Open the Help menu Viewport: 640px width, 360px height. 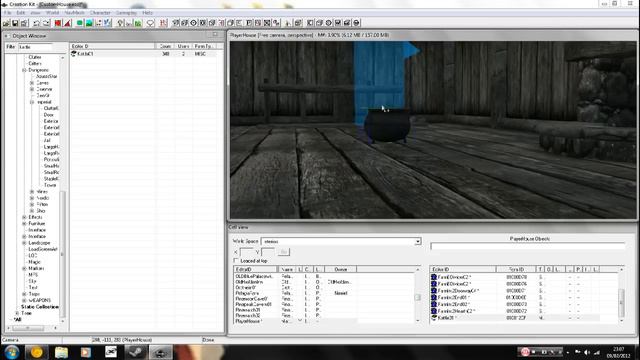[x=148, y=13]
